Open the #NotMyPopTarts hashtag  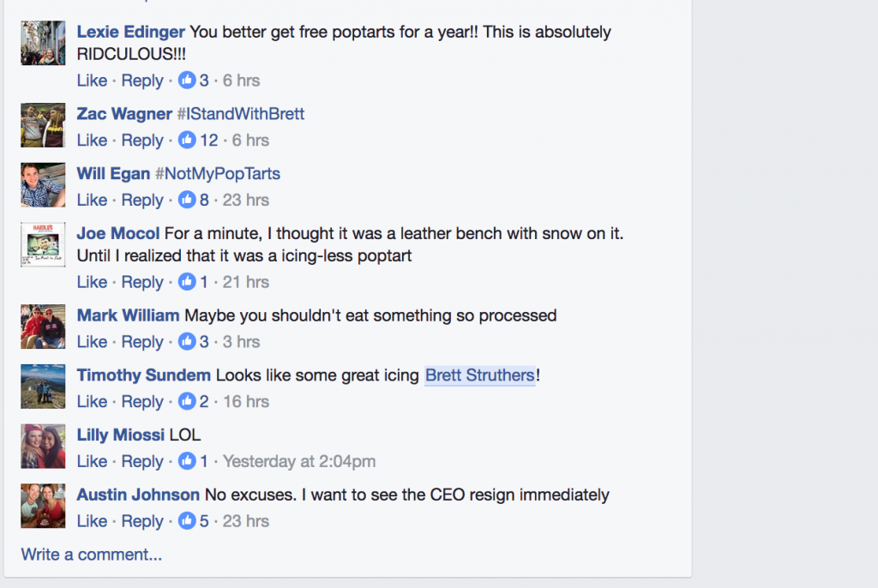(217, 174)
